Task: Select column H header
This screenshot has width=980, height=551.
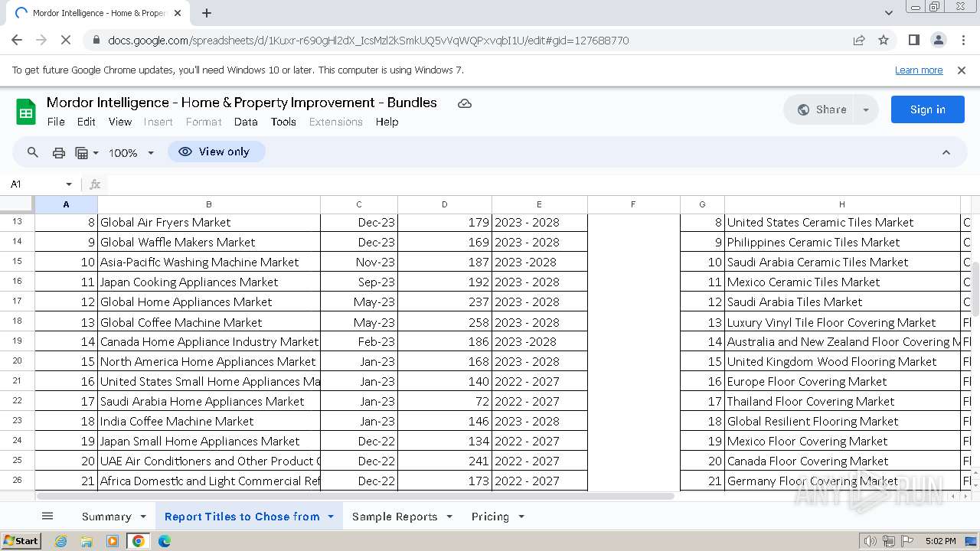Action: pos(842,204)
